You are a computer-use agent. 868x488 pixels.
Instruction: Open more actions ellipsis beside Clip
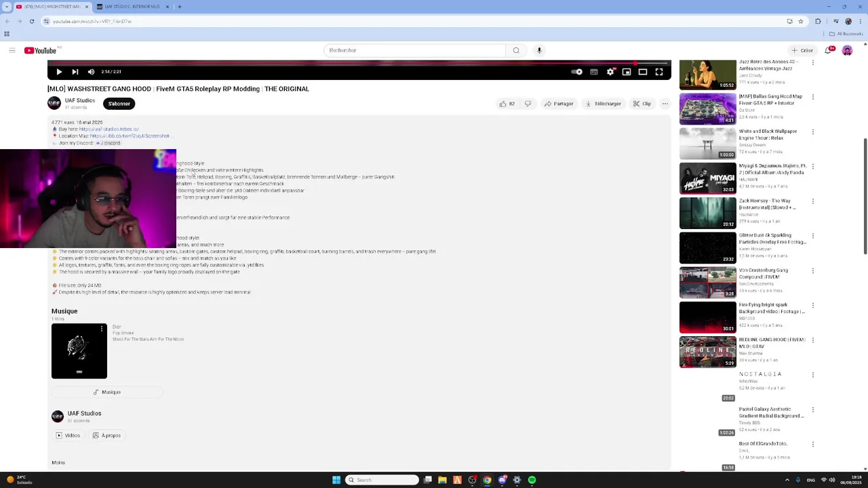point(665,104)
